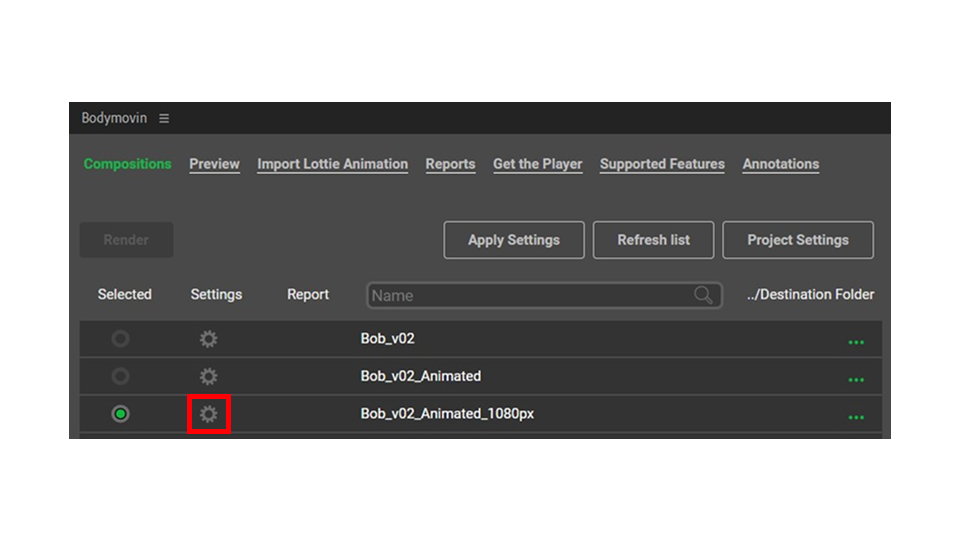Select the Bob_v02_Animated composition radio button
Screen dimensions: 960x540
pyautogui.click(x=121, y=376)
